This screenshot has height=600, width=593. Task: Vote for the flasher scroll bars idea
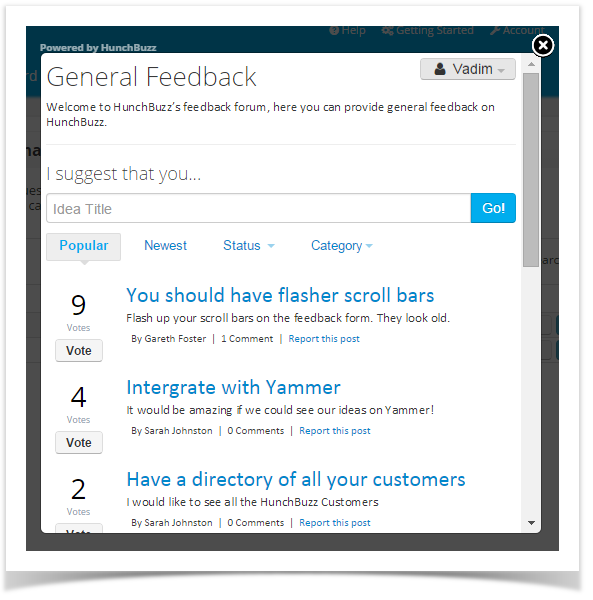pos(79,351)
